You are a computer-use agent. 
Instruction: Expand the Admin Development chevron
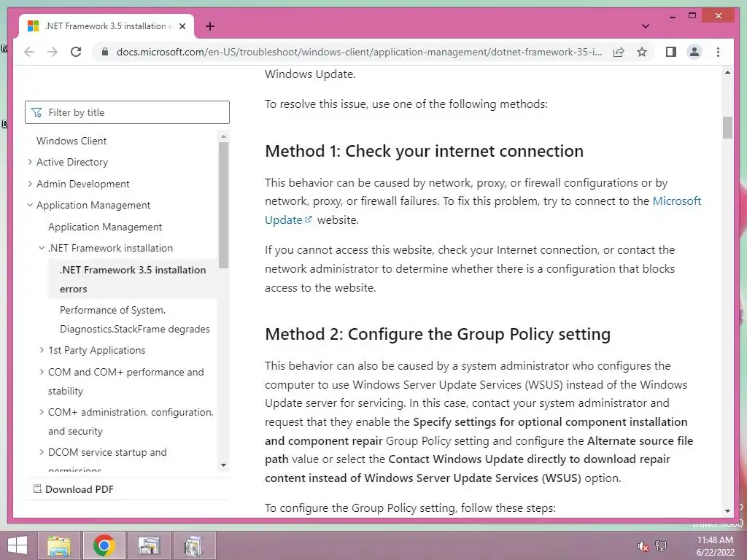(30, 183)
